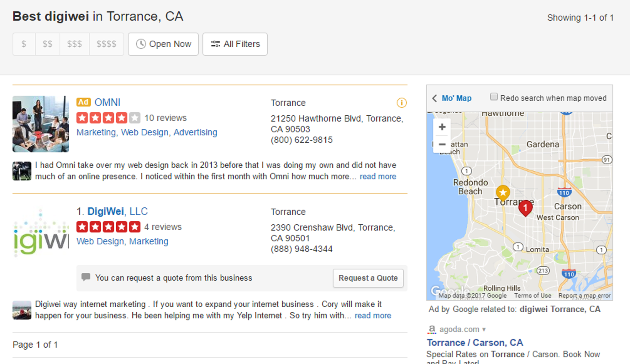Open the All Filters panel
630x364 pixels.
pyautogui.click(x=235, y=44)
